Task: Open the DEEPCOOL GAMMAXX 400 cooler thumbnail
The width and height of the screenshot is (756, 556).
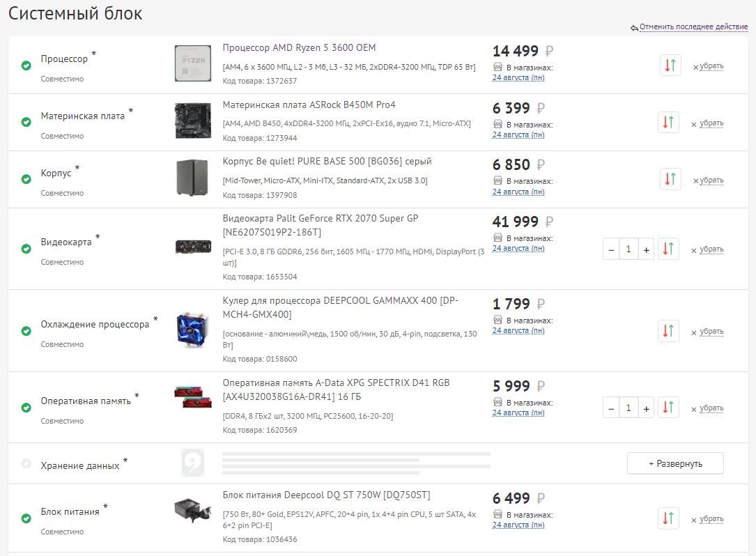Action: point(193,331)
